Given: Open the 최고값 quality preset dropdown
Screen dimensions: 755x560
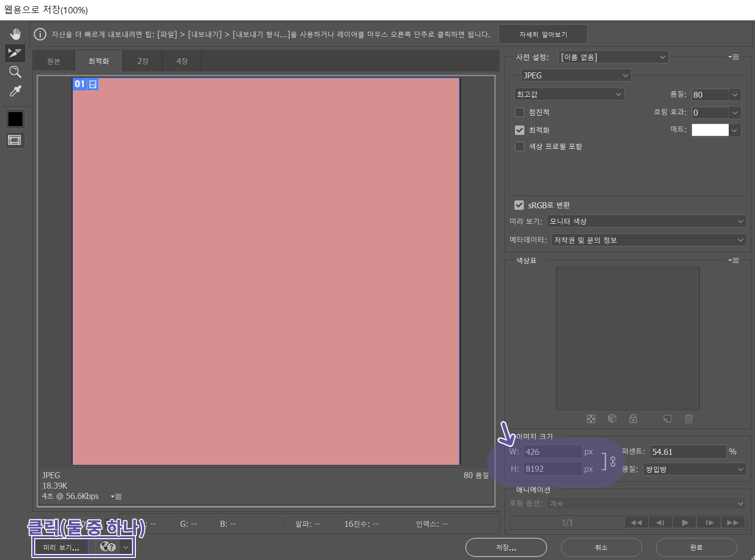Looking at the screenshot, I should pyautogui.click(x=569, y=94).
